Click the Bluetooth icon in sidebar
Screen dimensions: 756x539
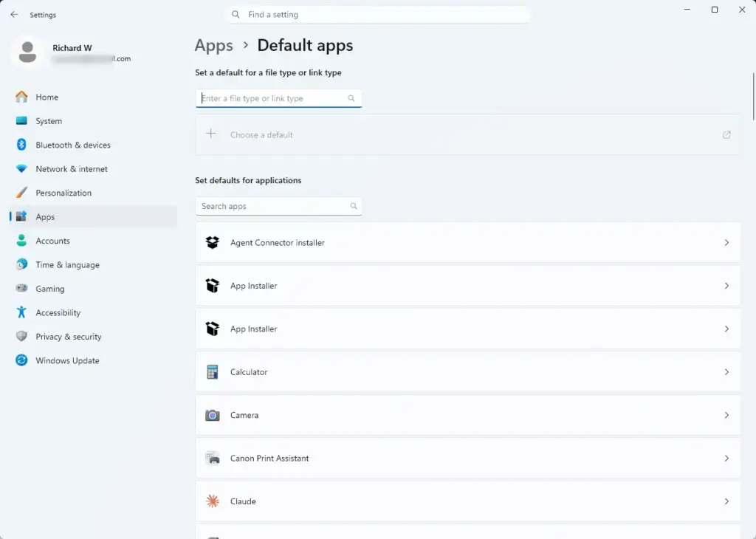(21, 144)
